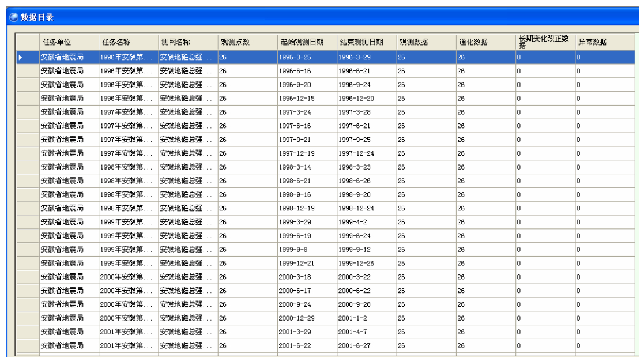
Task: Select start date 1999-6-19
Action: tap(307, 236)
